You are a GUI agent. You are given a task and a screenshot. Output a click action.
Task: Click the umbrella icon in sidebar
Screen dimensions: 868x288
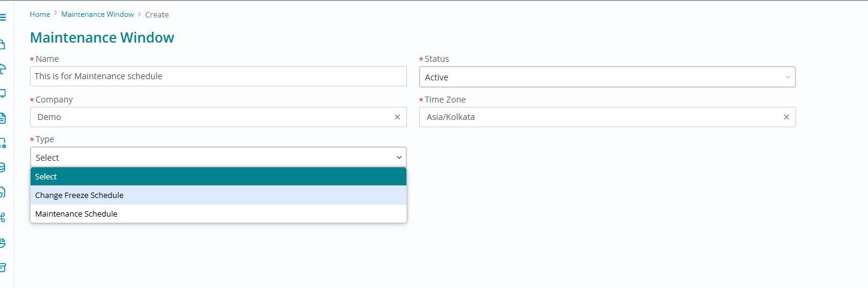click(3, 69)
